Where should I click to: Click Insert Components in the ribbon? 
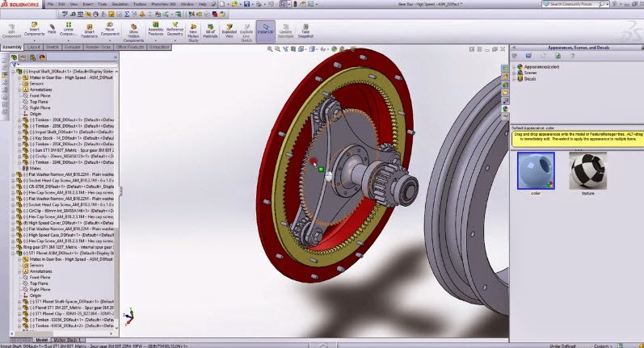click(34, 30)
